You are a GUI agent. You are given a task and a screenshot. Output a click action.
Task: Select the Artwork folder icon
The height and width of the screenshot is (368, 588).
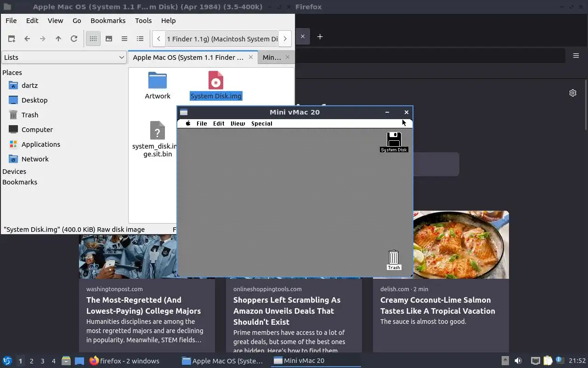point(158,81)
